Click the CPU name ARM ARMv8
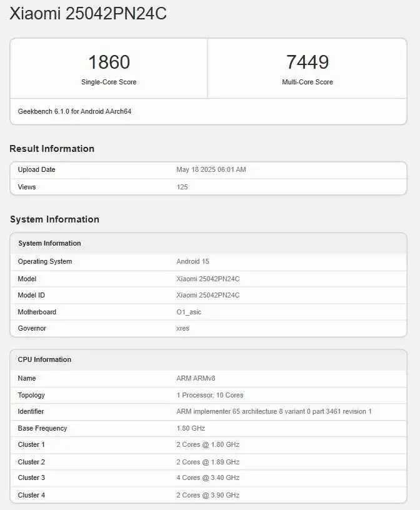The width and height of the screenshot is (420, 510). pyautogui.click(x=196, y=378)
